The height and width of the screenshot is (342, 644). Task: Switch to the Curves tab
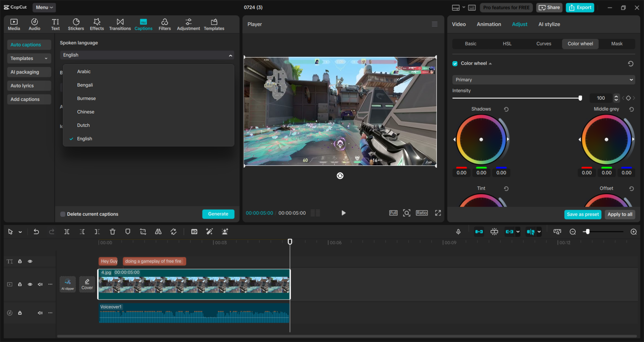543,44
